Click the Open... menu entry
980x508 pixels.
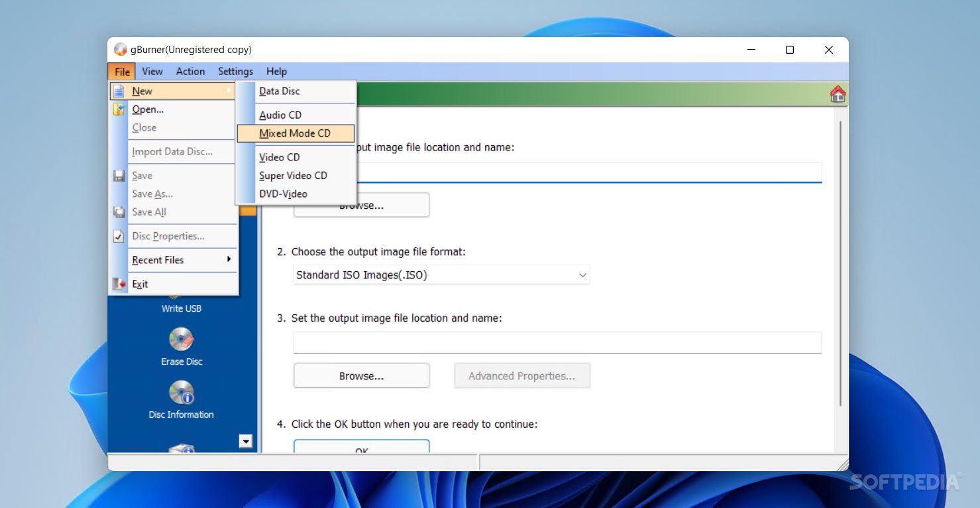174,109
